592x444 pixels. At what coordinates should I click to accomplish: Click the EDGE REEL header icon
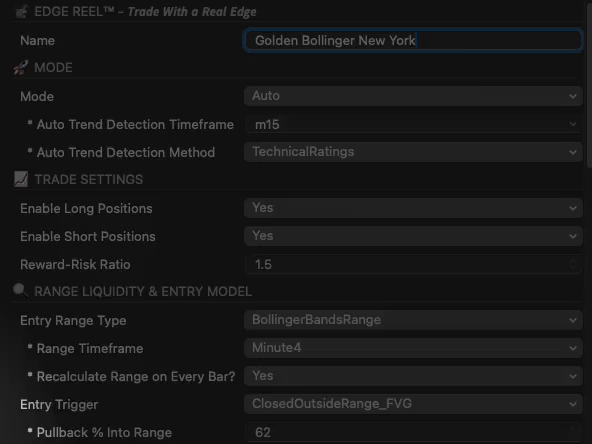click(x=22, y=12)
